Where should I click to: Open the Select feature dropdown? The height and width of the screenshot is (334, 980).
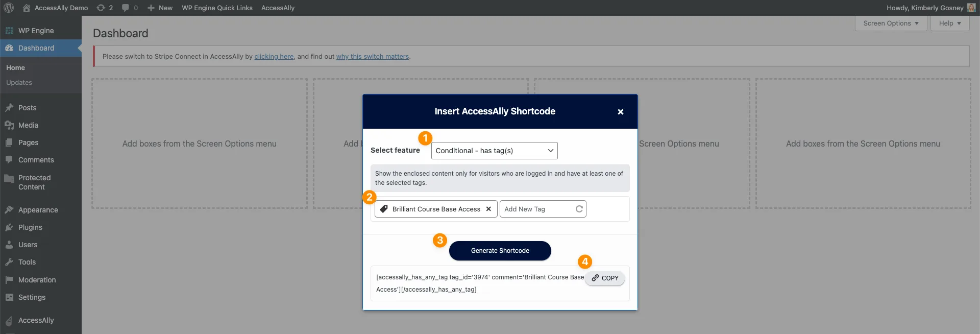point(495,151)
